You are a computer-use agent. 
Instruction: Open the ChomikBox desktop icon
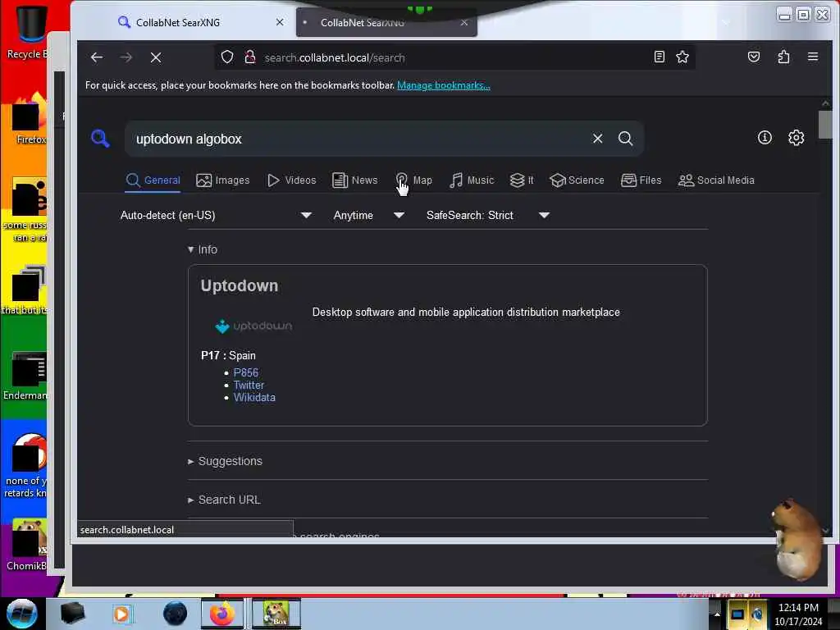29,545
